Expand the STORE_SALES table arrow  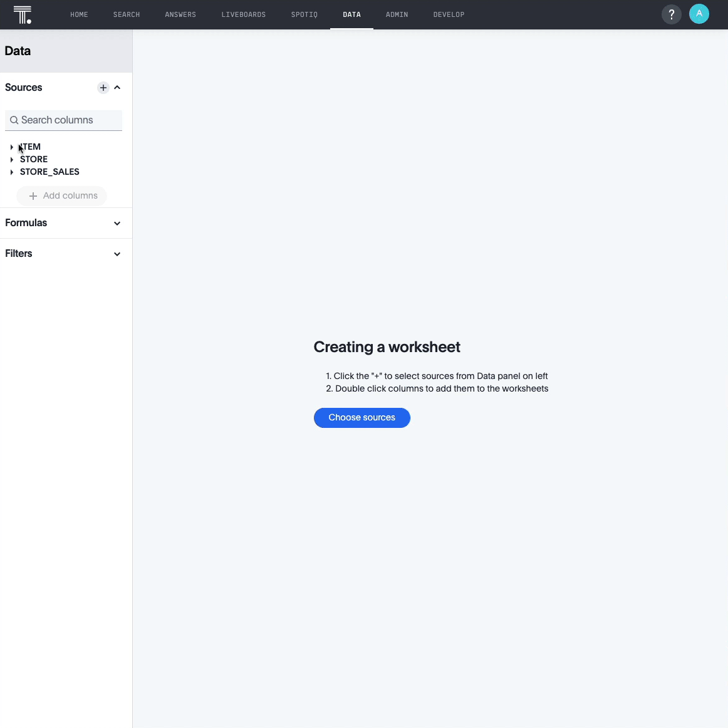pos(12,172)
